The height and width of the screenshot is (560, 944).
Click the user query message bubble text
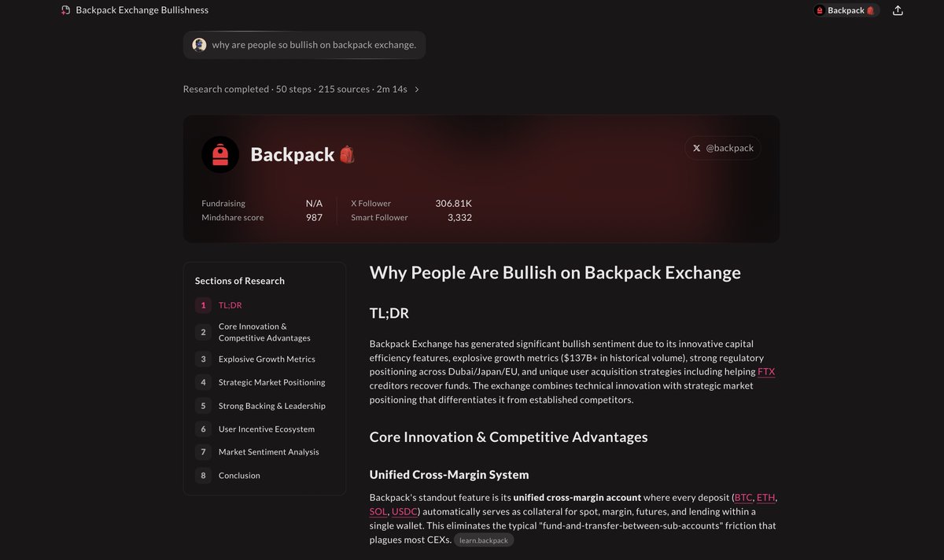314,45
